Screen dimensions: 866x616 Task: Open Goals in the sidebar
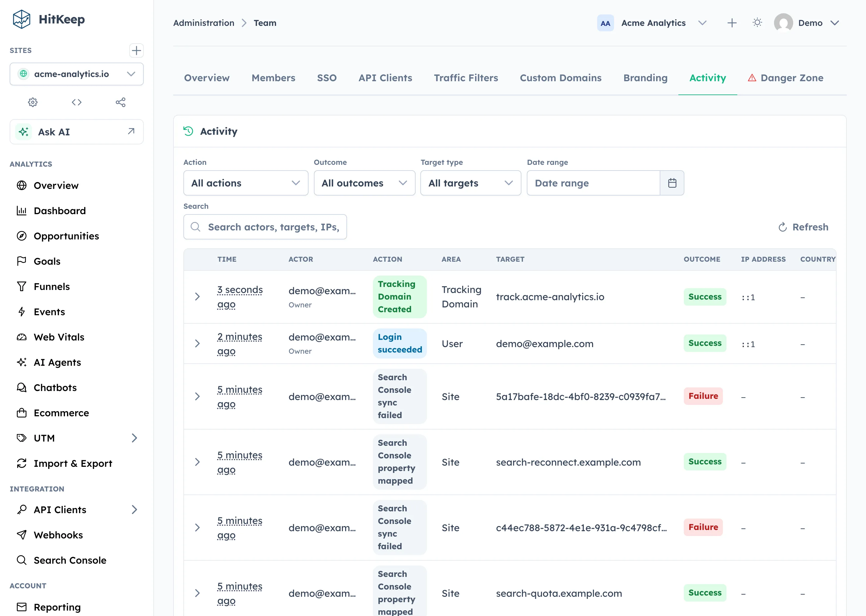pyautogui.click(x=77, y=261)
